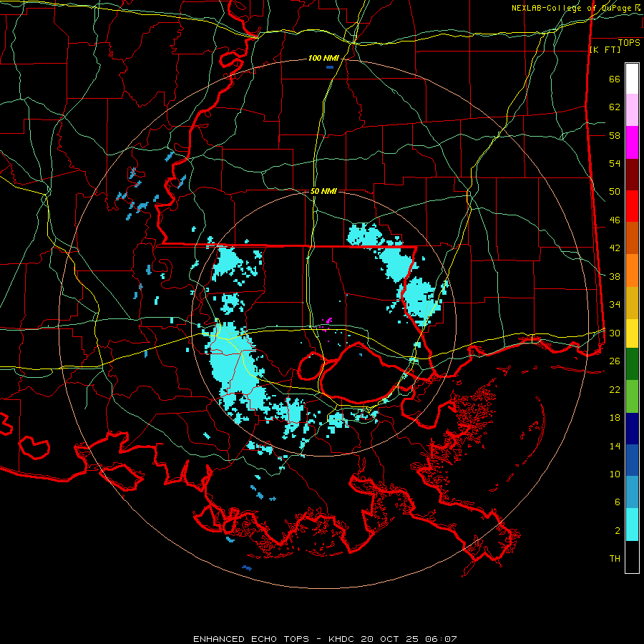Image resolution: width=644 pixels, height=644 pixels.
Task: Click the 50 NMI range ring label
Action: tap(323, 191)
